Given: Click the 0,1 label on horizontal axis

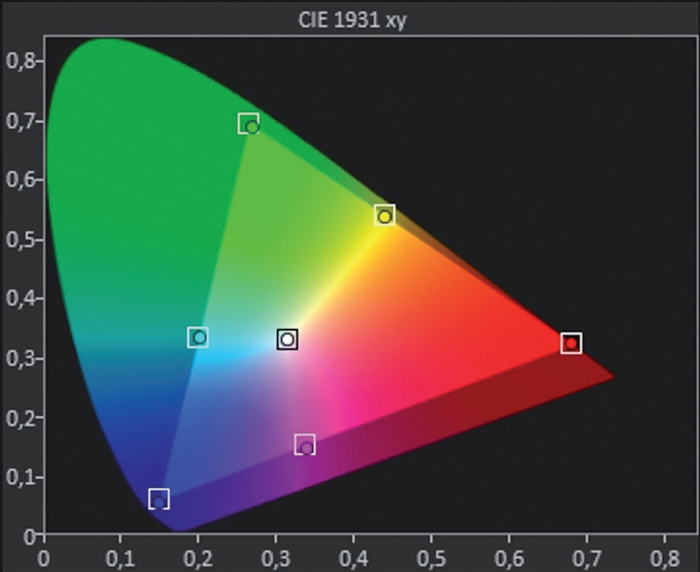Looking at the screenshot, I should pos(120,555).
